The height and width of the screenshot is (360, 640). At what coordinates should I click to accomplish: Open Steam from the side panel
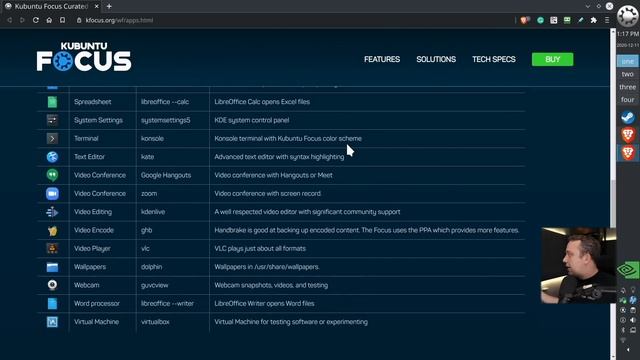628,118
